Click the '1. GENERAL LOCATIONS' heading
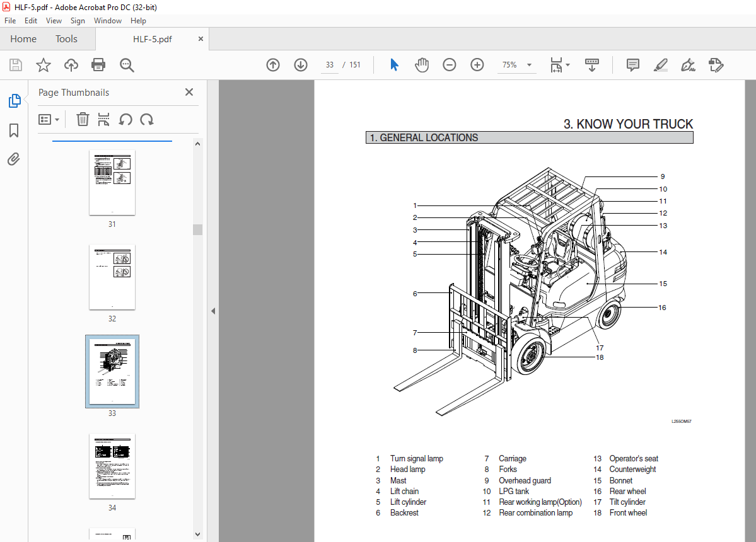756x542 pixels. click(x=424, y=138)
